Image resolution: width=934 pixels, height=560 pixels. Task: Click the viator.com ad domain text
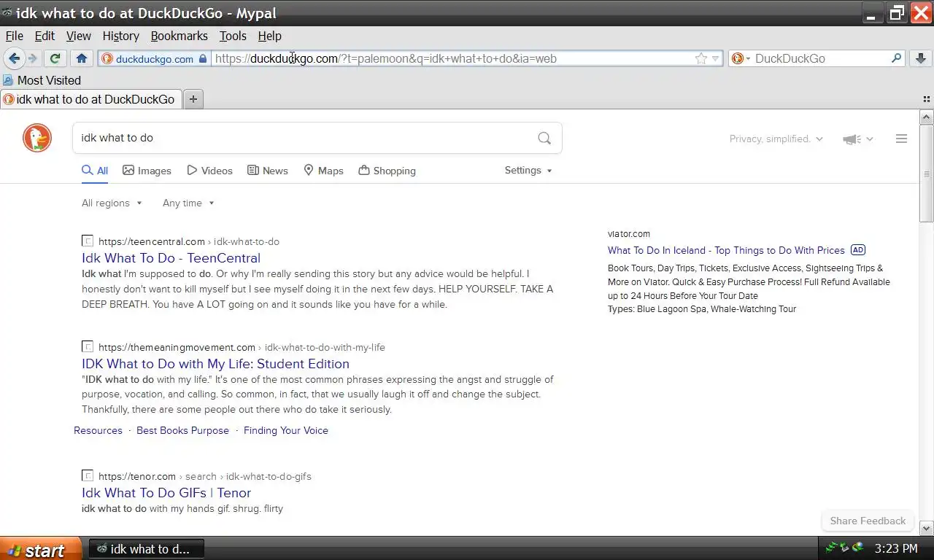(629, 234)
